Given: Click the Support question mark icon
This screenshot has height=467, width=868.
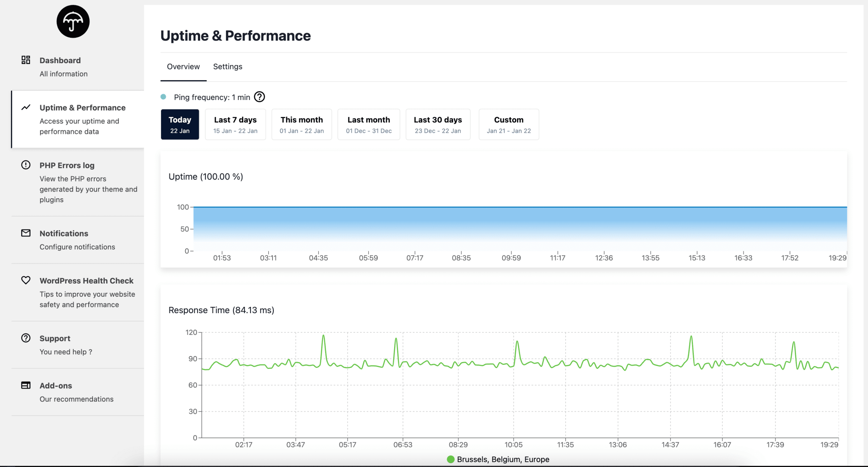Looking at the screenshot, I should coord(26,338).
